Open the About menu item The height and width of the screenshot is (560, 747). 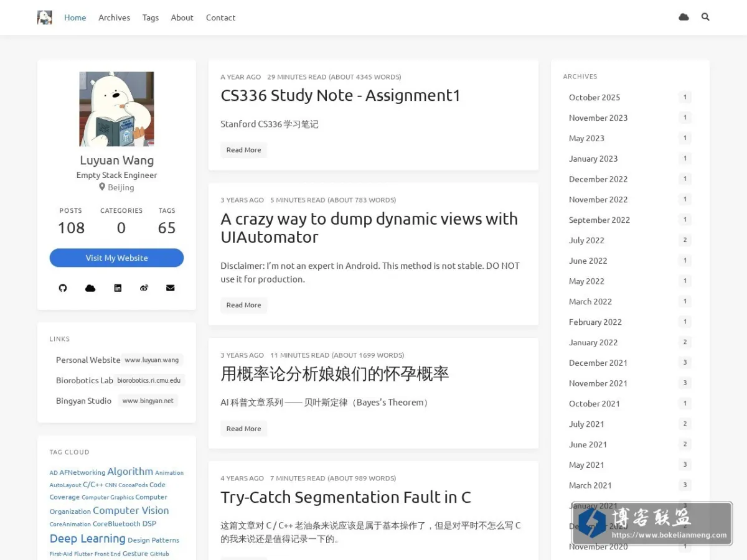pyautogui.click(x=182, y=17)
